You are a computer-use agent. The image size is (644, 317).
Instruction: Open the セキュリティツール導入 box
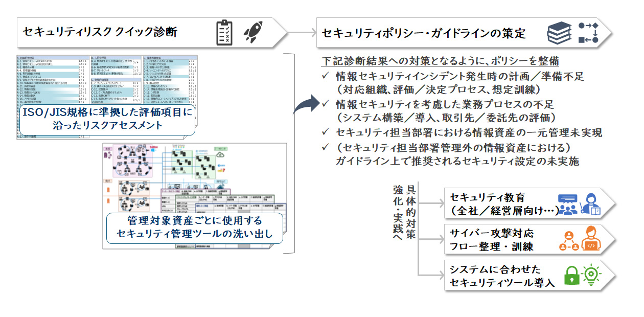point(501,276)
